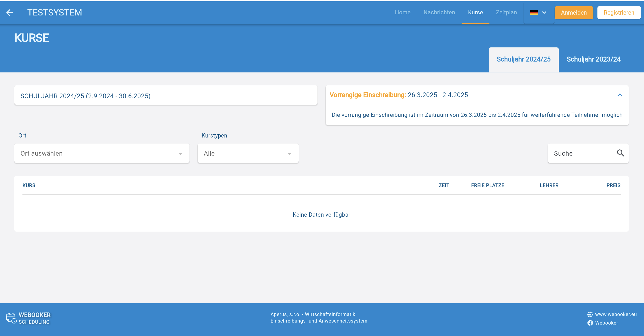Click the Facebook icon in footer

tap(590, 323)
